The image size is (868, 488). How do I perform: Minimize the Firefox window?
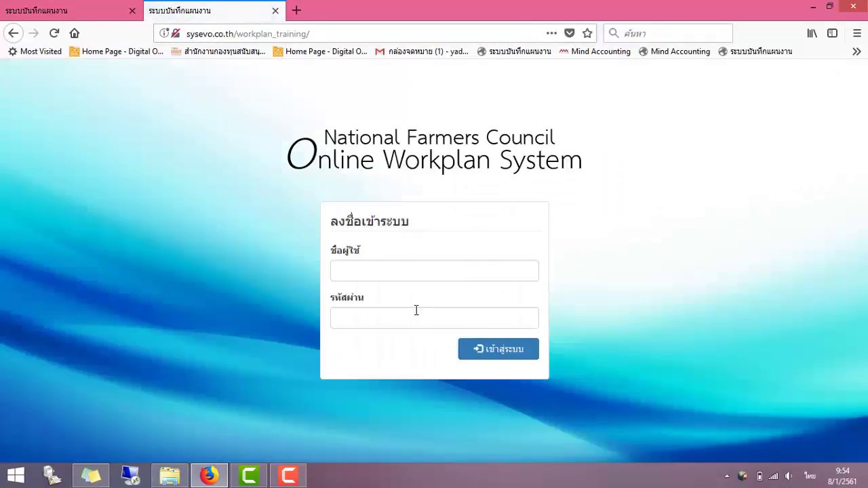point(813,7)
